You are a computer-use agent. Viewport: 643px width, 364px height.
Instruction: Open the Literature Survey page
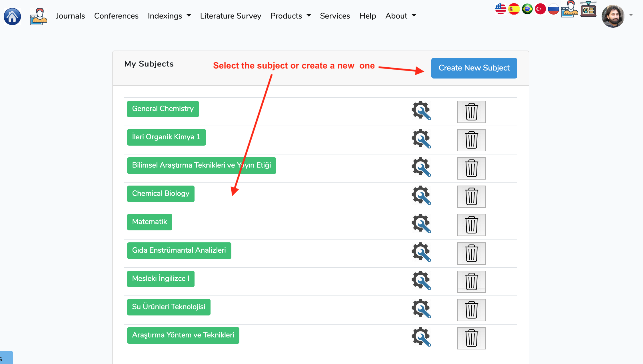[231, 16]
